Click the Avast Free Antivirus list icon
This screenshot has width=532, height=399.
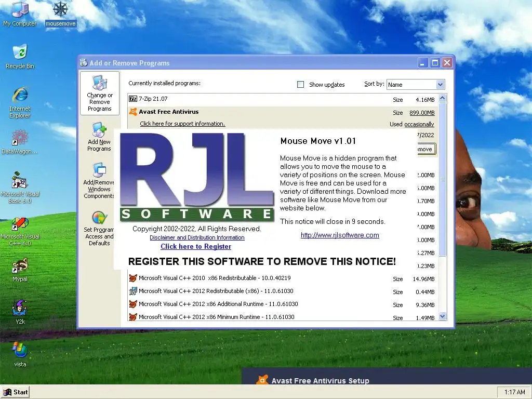pyautogui.click(x=133, y=112)
